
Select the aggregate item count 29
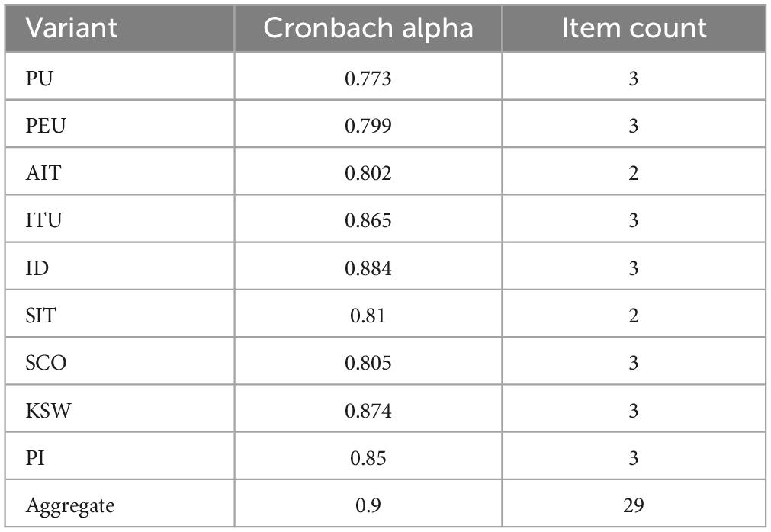click(x=633, y=505)
